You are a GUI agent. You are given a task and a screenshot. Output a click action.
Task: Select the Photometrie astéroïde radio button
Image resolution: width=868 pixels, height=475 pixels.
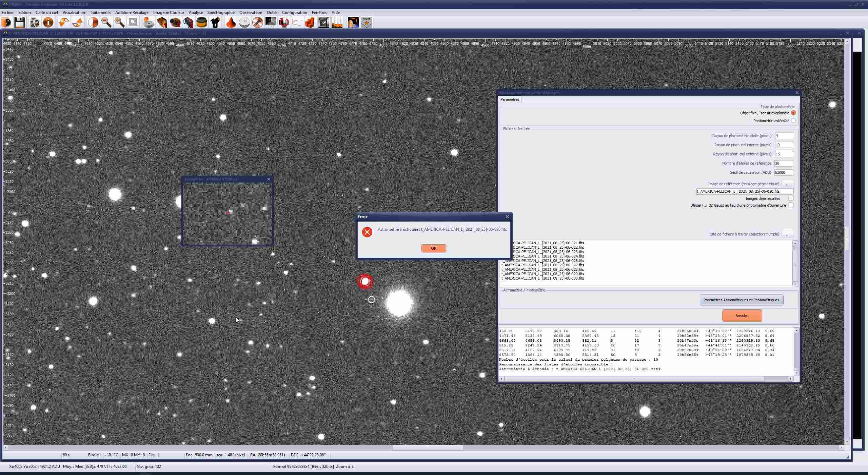click(x=793, y=121)
